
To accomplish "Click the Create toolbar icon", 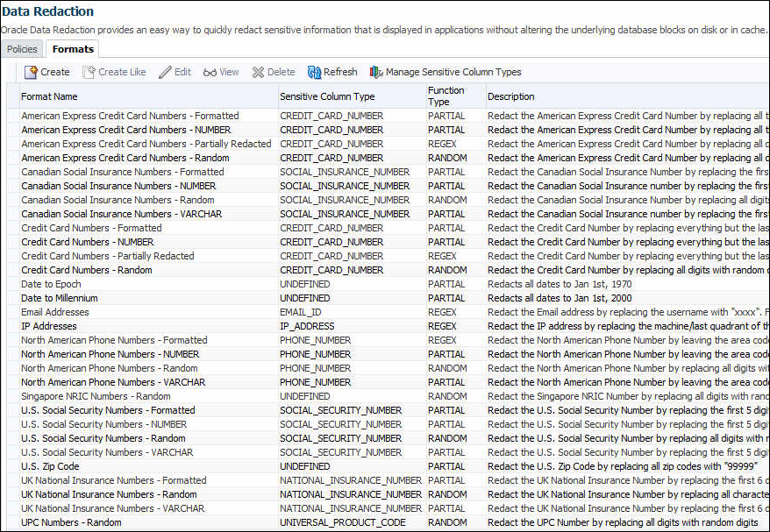I will tap(31, 72).
